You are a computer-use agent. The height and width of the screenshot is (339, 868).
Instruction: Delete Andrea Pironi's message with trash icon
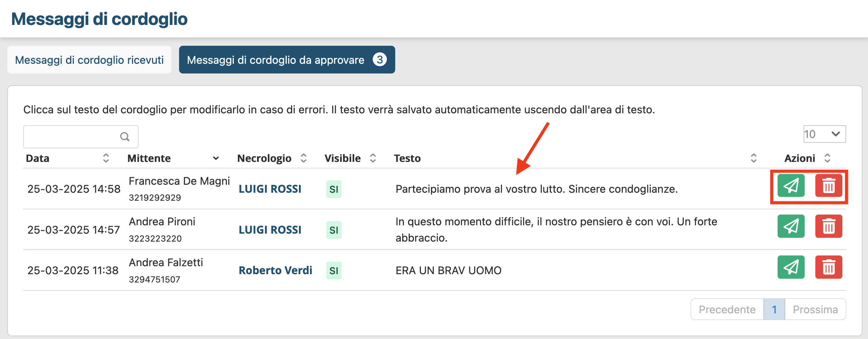tap(829, 226)
